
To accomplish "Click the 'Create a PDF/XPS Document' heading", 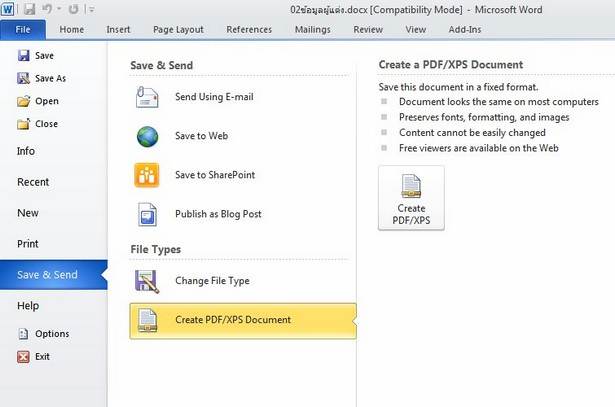I will pyautogui.click(x=451, y=65).
